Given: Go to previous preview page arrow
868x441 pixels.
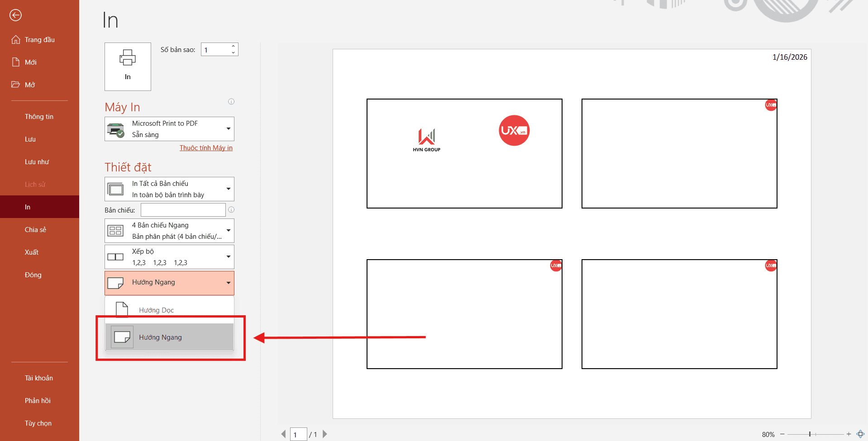Looking at the screenshot, I should (x=283, y=434).
